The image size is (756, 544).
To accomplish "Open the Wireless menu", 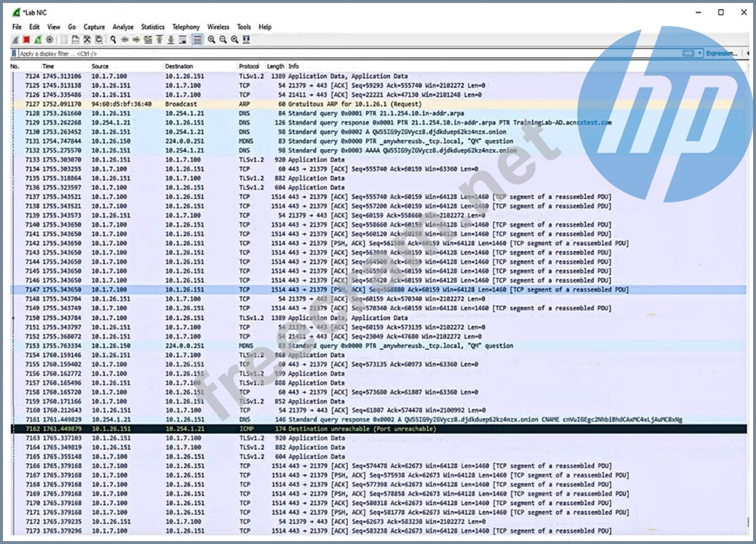I will pyautogui.click(x=218, y=27).
